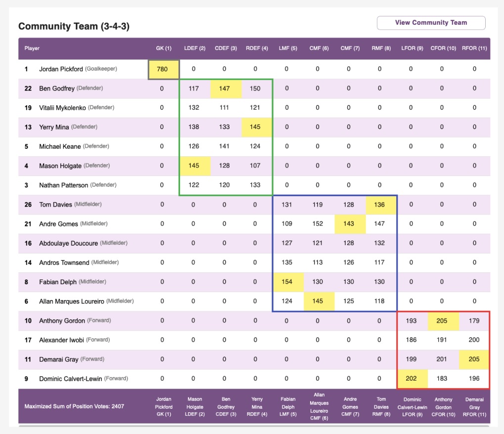The height and width of the screenshot is (434, 504).
Task: Select the "Player" column header
Action: coord(32,48)
